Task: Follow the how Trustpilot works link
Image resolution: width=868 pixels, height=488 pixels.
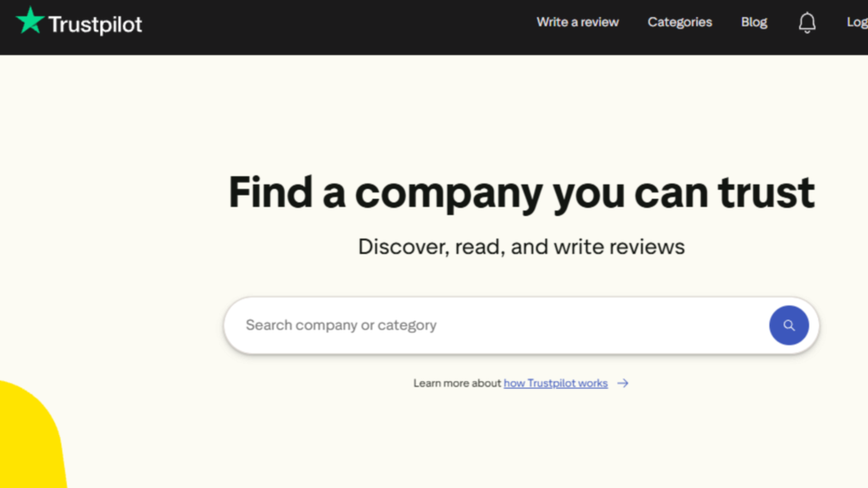Action: coord(555,383)
